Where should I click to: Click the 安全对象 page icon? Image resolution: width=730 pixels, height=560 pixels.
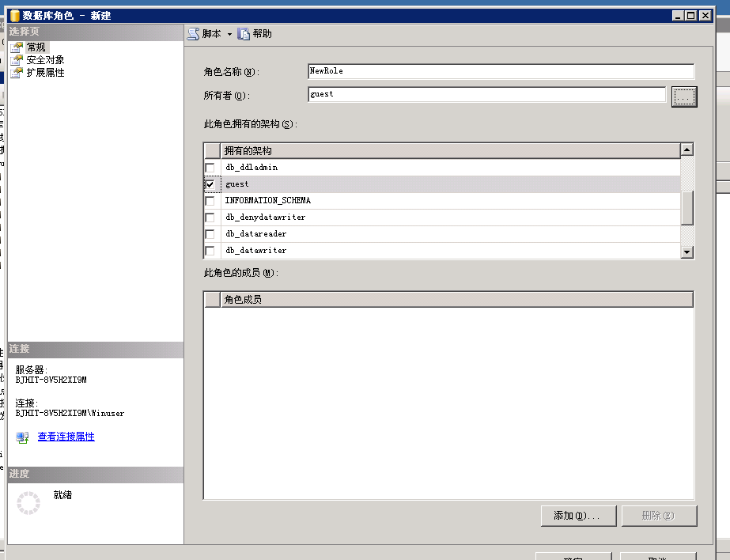pos(17,60)
